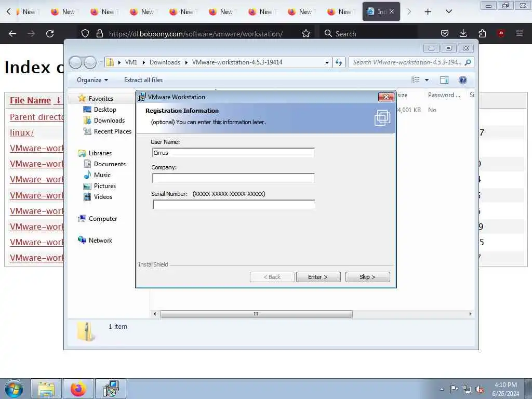Open Explorer help icon
Image resolution: width=532 pixels, height=399 pixels.
click(462, 80)
